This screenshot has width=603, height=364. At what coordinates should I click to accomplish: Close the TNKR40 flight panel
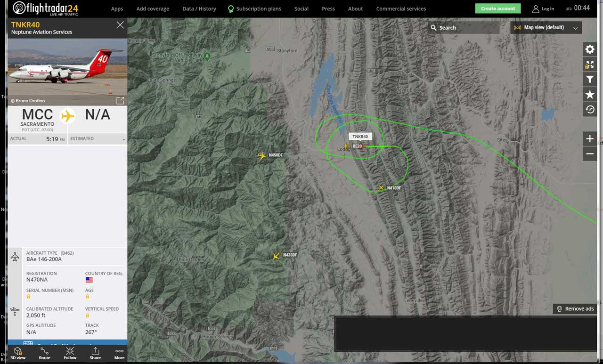click(x=120, y=25)
